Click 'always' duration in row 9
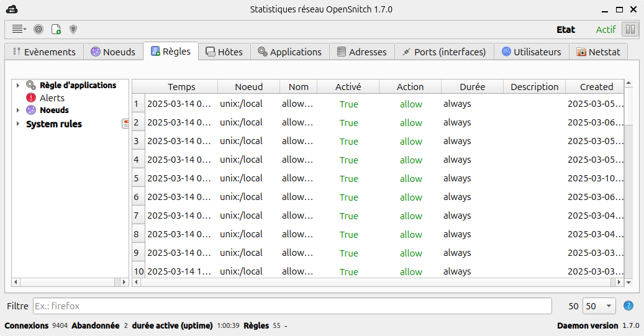 click(457, 253)
